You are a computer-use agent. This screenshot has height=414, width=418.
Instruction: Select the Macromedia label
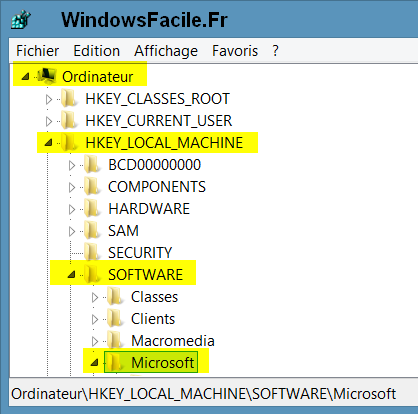(173, 341)
